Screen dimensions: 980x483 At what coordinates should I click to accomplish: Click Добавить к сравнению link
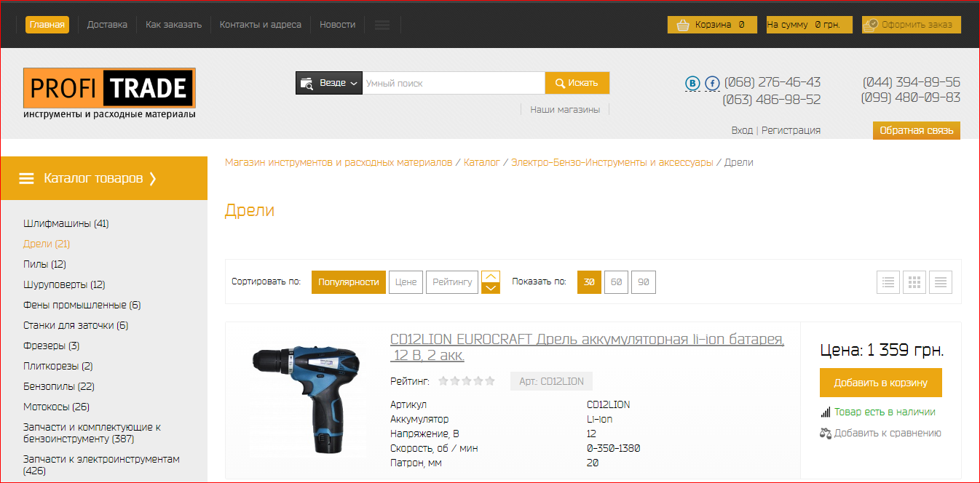[888, 433]
